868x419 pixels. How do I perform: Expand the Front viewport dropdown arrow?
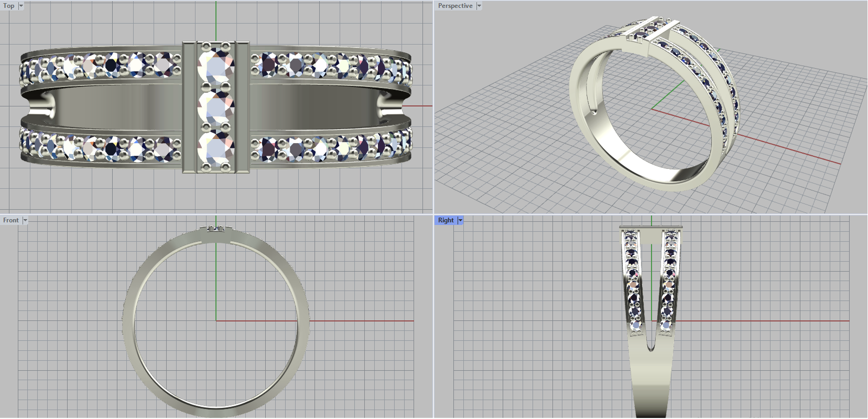25,220
